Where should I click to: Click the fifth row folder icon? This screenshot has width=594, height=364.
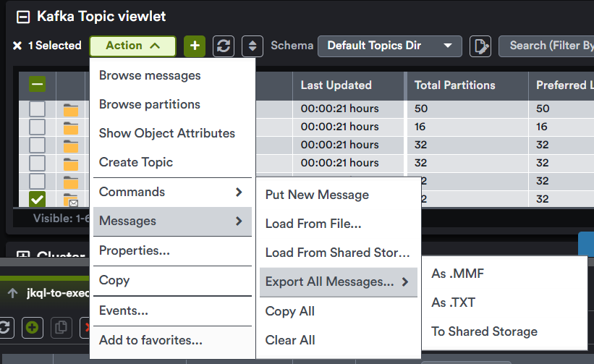[x=71, y=182]
